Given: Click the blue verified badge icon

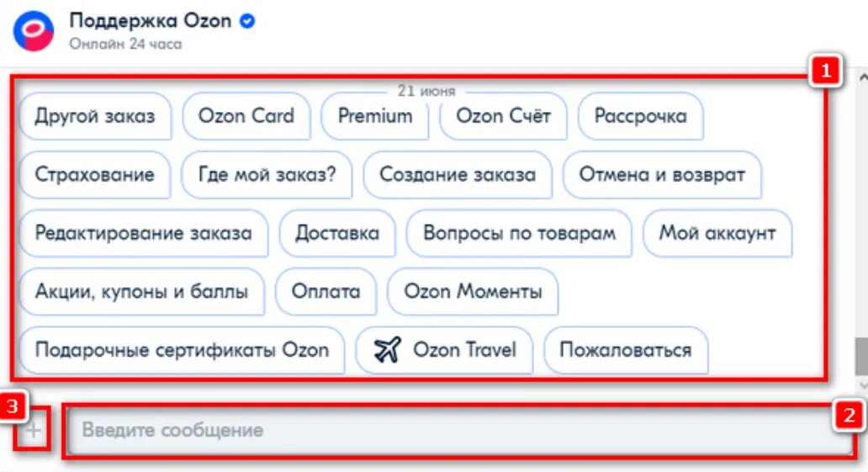Looking at the screenshot, I should click(247, 21).
